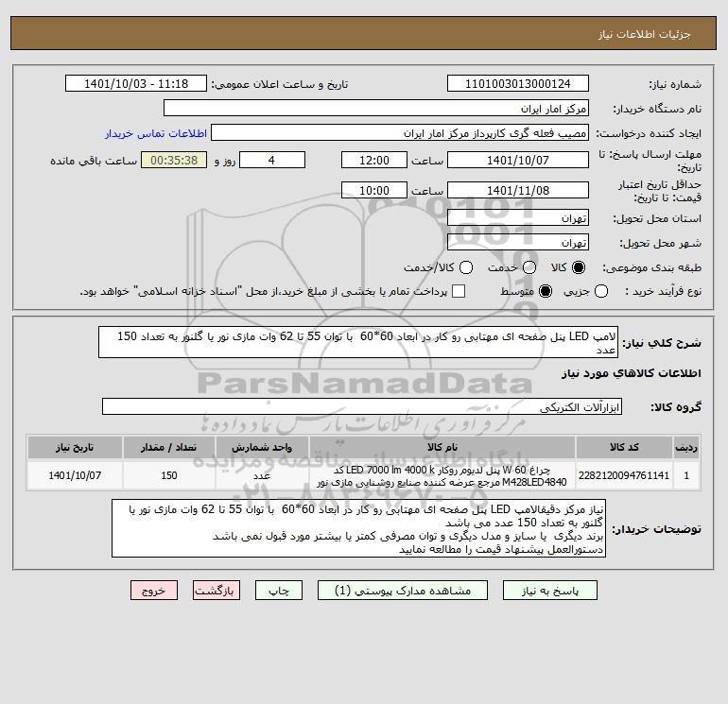Click the quantity cell showing 150
Screen dimensions: 728x704
click(168, 475)
